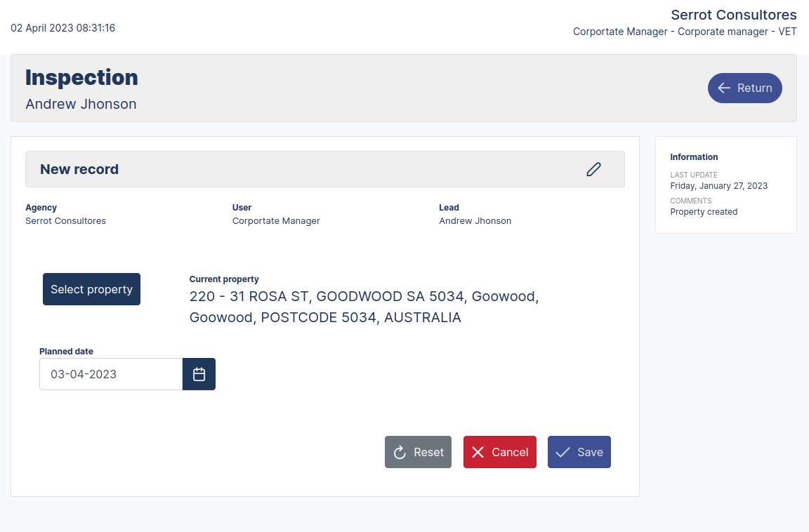This screenshot has height=532, width=809.
Task: Click the Serrot Consultores account name
Action: tap(733, 15)
